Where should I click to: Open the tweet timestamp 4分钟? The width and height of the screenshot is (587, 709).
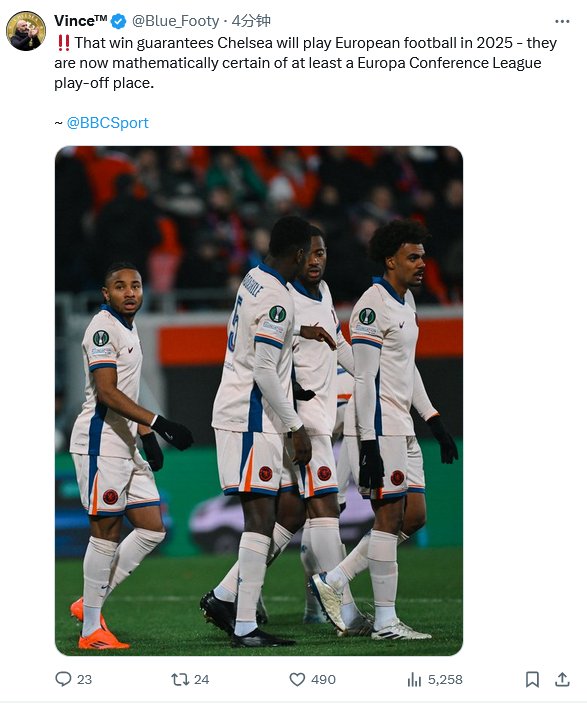(251, 21)
